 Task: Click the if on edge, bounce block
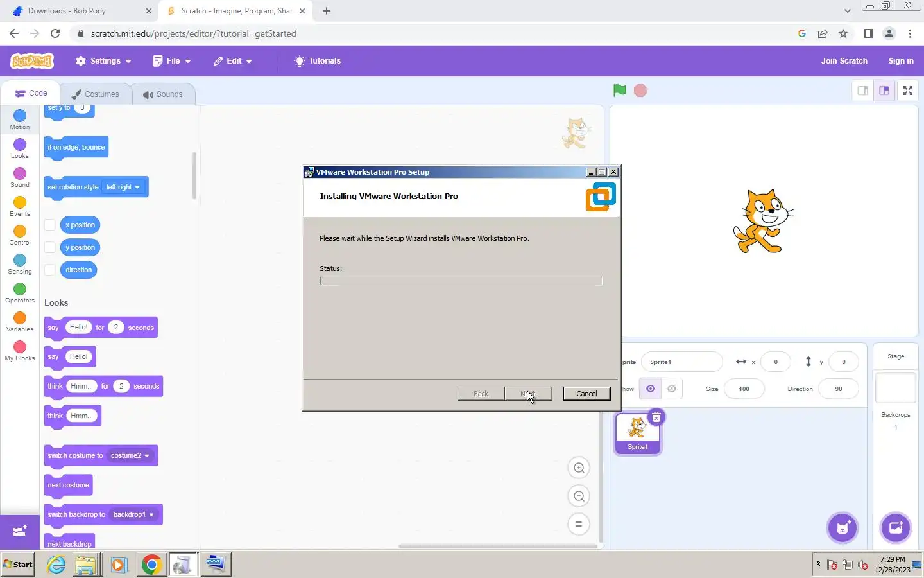coord(76,147)
